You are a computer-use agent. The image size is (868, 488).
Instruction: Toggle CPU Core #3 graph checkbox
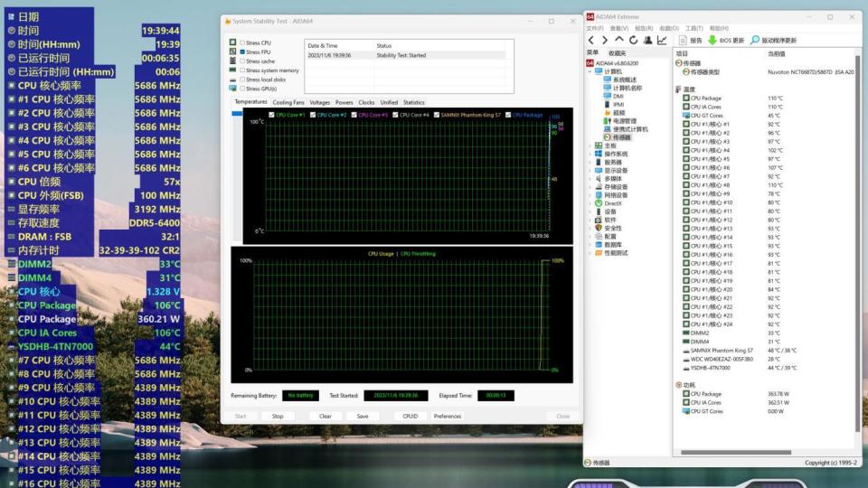click(x=354, y=115)
